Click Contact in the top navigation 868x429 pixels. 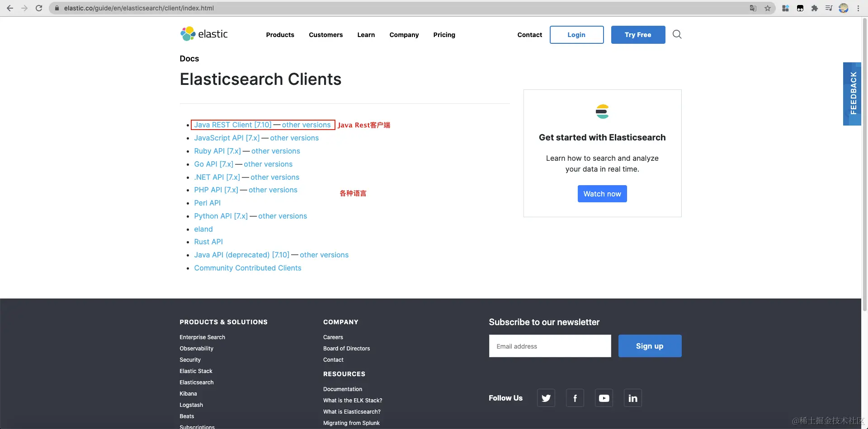coord(530,35)
